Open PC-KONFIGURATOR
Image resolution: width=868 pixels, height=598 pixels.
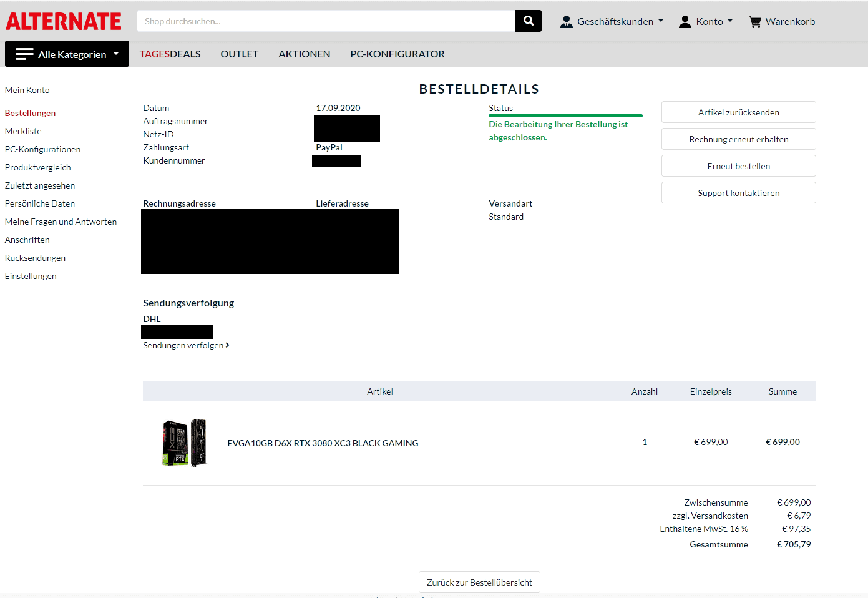pos(397,54)
